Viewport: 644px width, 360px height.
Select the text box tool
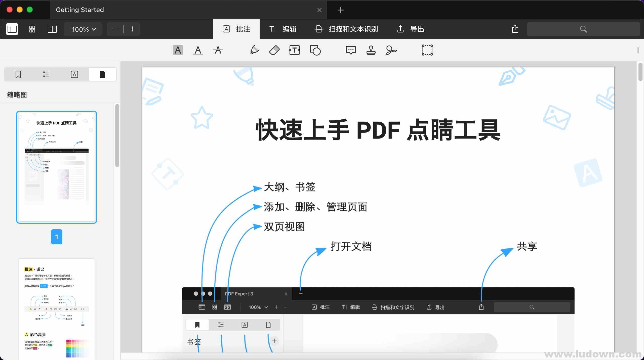click(x=295, y=50)
